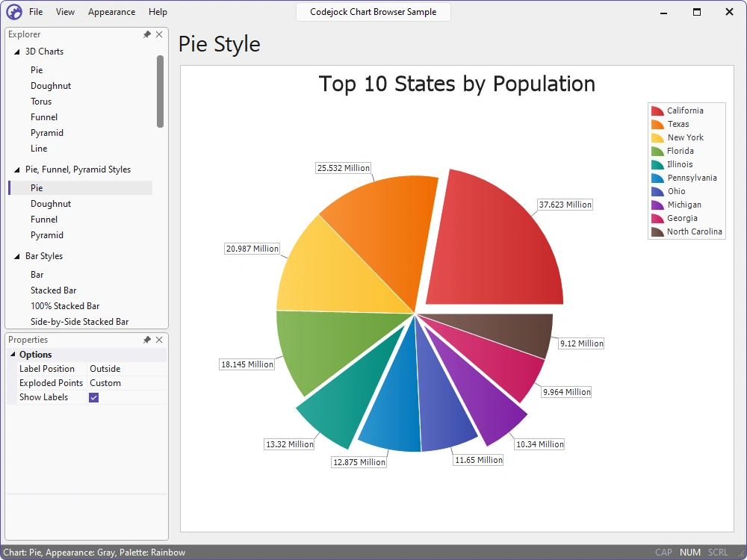Image resolution: width=747 pixels, height=560 pixels.
Task: Click the Illinois legend marker icon
Action: pos(657,165)
